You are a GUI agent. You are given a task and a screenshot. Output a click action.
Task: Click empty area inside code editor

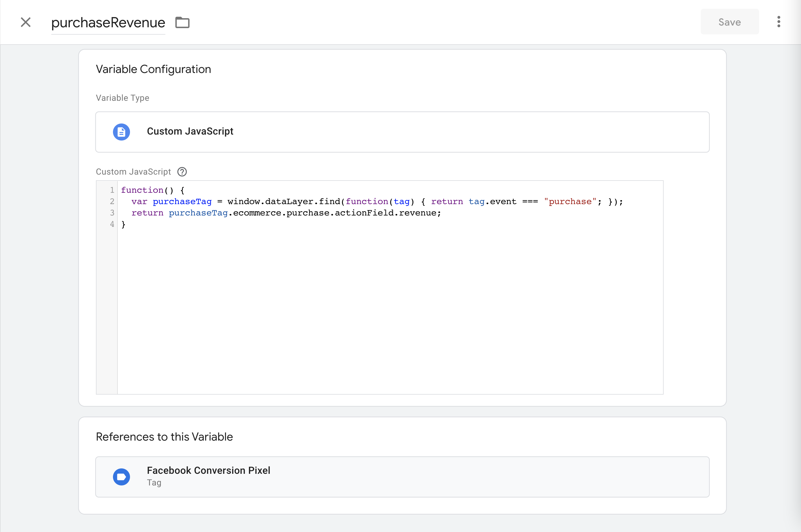tap(390, 311)
